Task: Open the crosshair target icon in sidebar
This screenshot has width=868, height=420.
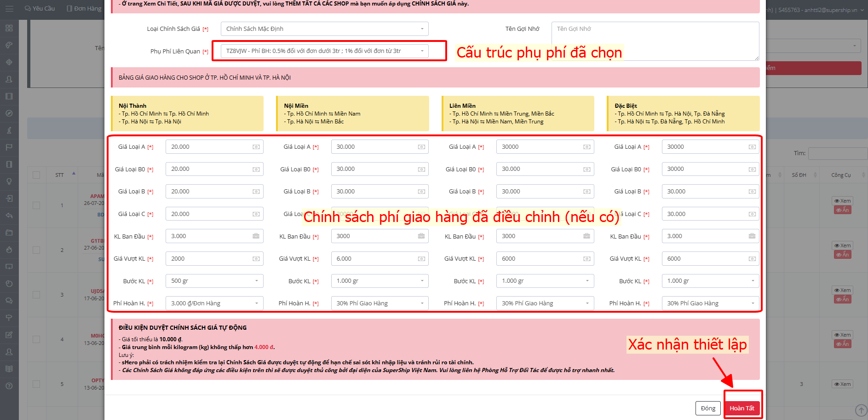Action: [9, 62]
